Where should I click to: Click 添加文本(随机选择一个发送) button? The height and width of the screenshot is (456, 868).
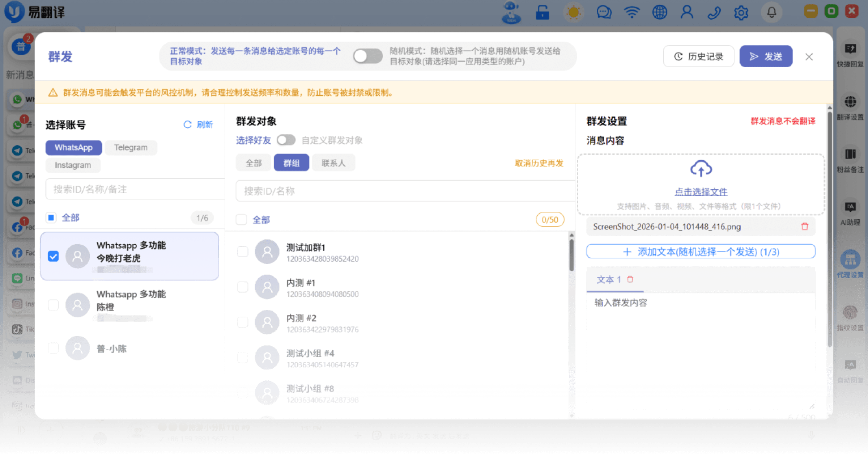coord(701,252)
